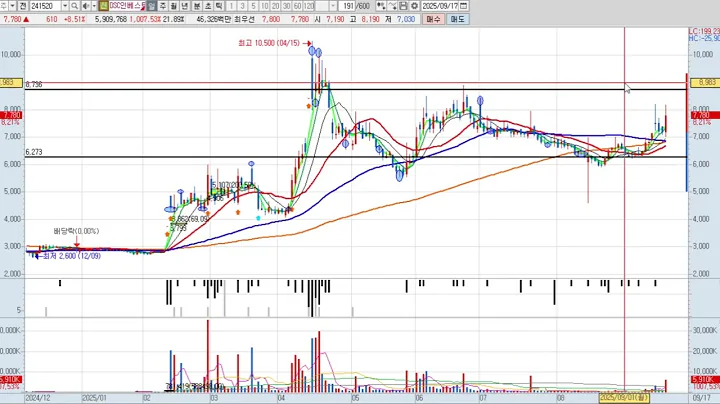Click the yellow date tag 2025/09/01(월)

[624, 397]
